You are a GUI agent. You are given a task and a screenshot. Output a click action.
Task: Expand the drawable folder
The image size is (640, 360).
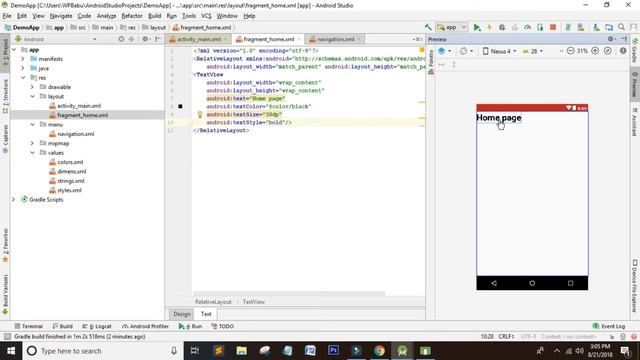tap(32, 87)
